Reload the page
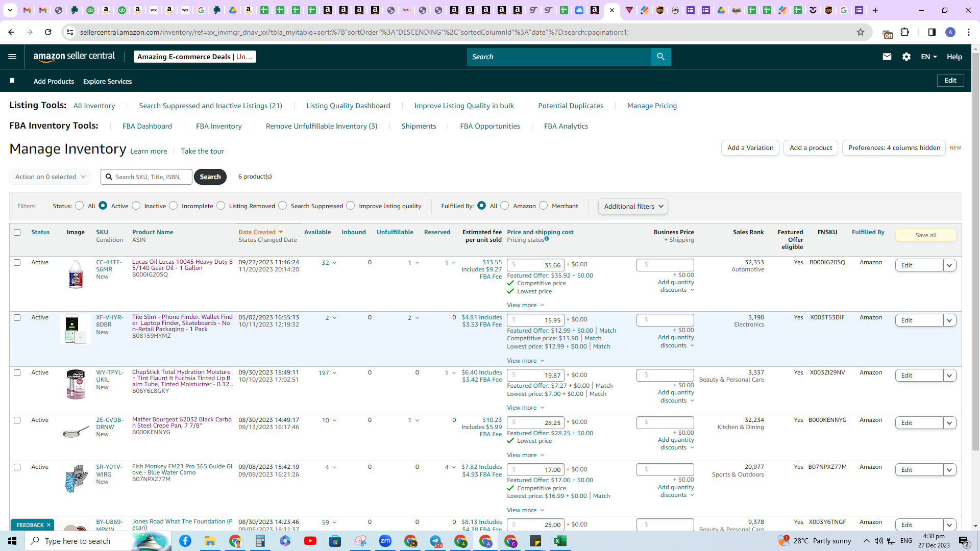980x551 pixels. click(x=48, y=32)
